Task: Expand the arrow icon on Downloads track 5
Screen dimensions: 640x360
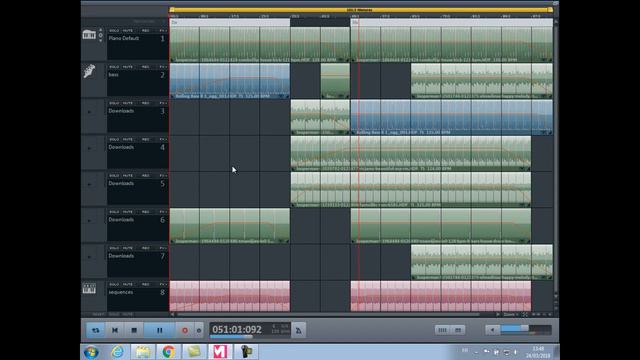Action: pos(89,184)
